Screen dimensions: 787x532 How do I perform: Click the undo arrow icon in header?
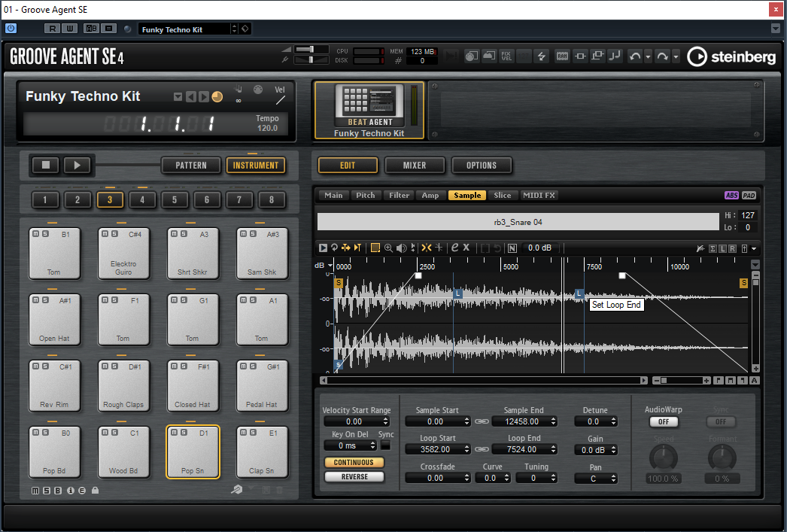click(634, 56)
